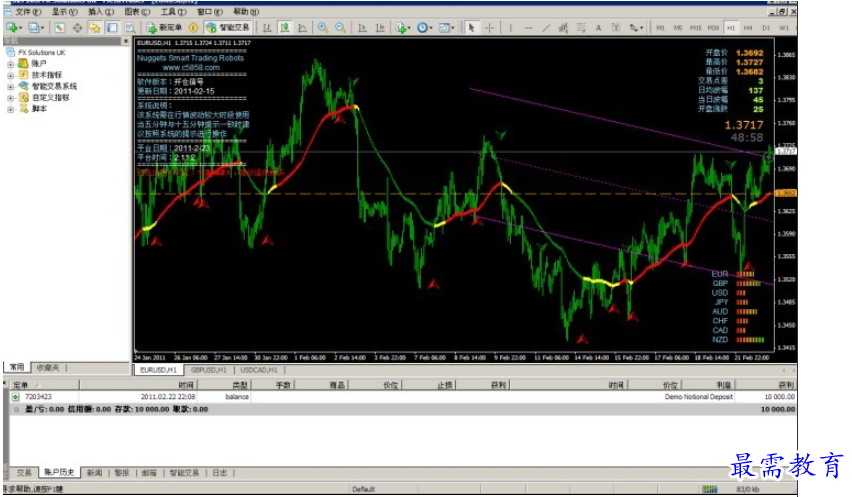The width and height of the screenshot is (852, 497).
Task: Open the Templates icon
Action: (447, 27)
